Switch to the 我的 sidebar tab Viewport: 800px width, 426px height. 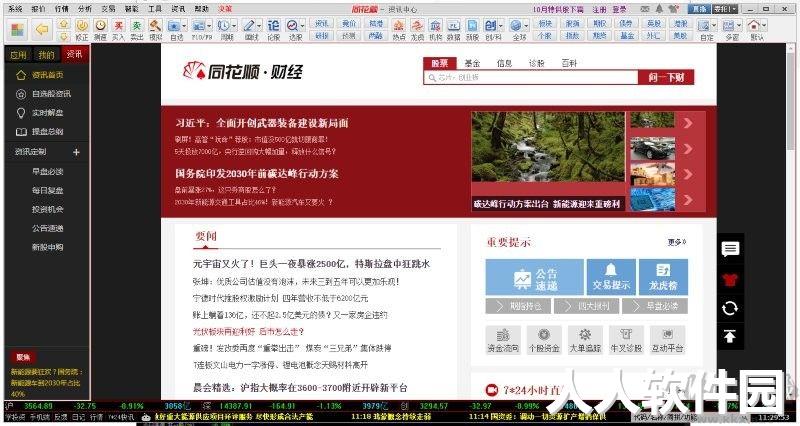(46, 55)
